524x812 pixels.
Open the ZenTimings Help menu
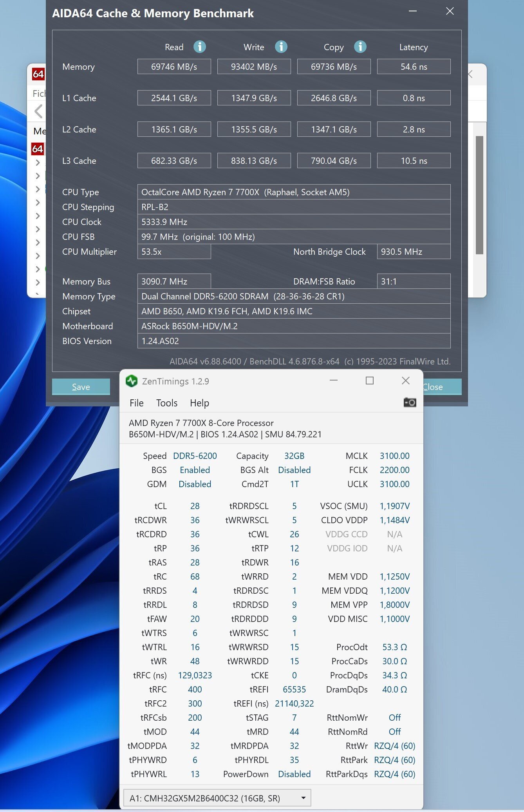199,403
